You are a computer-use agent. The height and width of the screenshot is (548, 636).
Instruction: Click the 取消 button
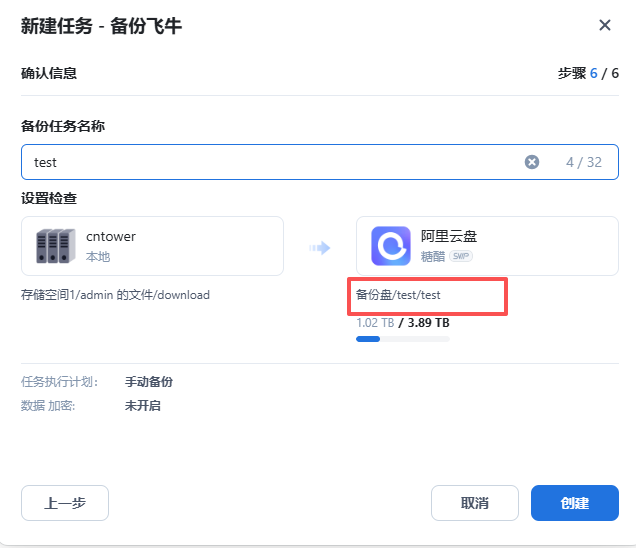pos(475,503)
